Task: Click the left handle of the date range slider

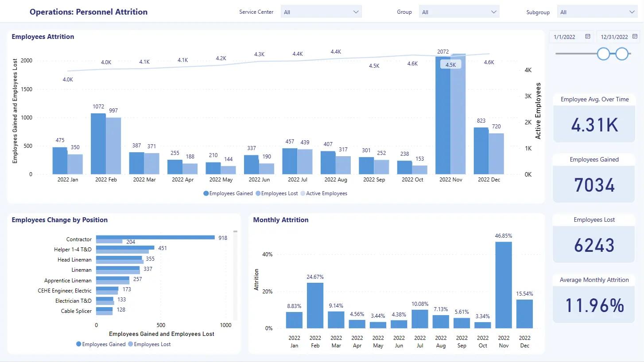Action: (603, 54)
